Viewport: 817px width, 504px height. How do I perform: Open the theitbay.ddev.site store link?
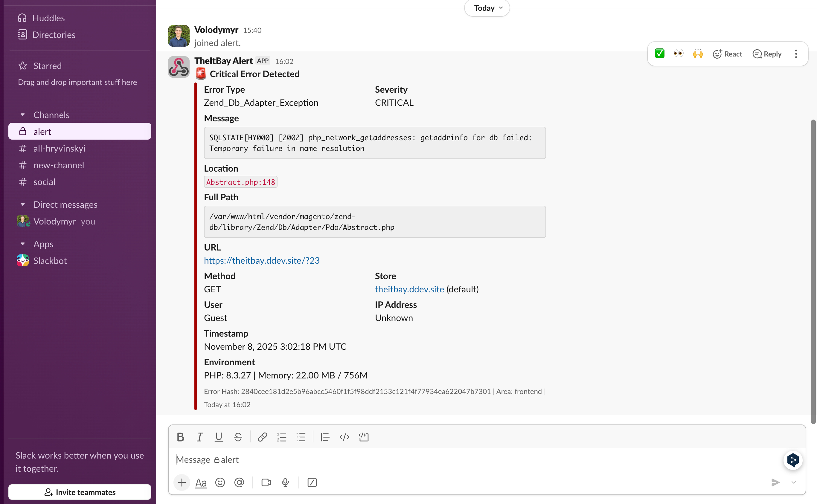(x=409, y=289)
